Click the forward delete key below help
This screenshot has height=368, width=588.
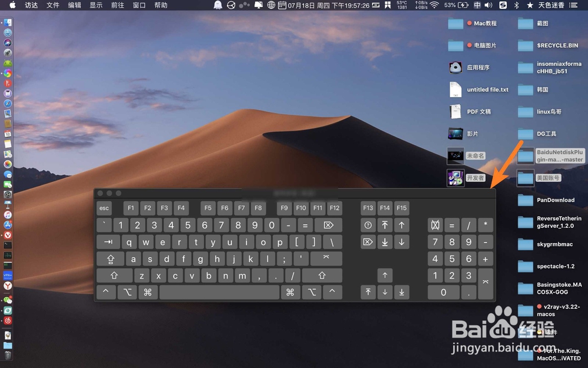pyautogui.click(x=368, y=242)
